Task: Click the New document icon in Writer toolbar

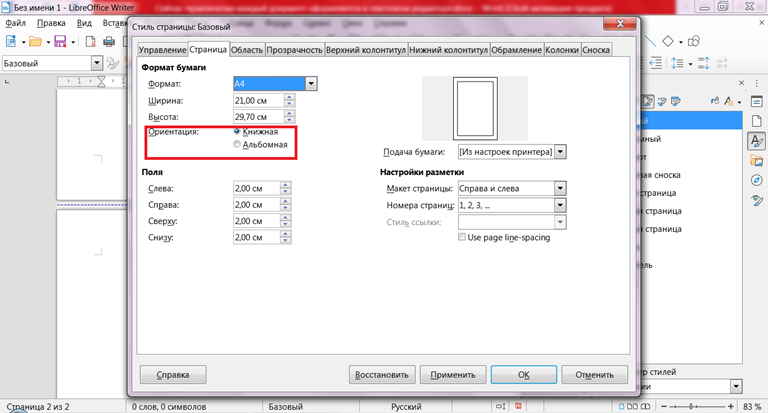Action: pos(11,42)
